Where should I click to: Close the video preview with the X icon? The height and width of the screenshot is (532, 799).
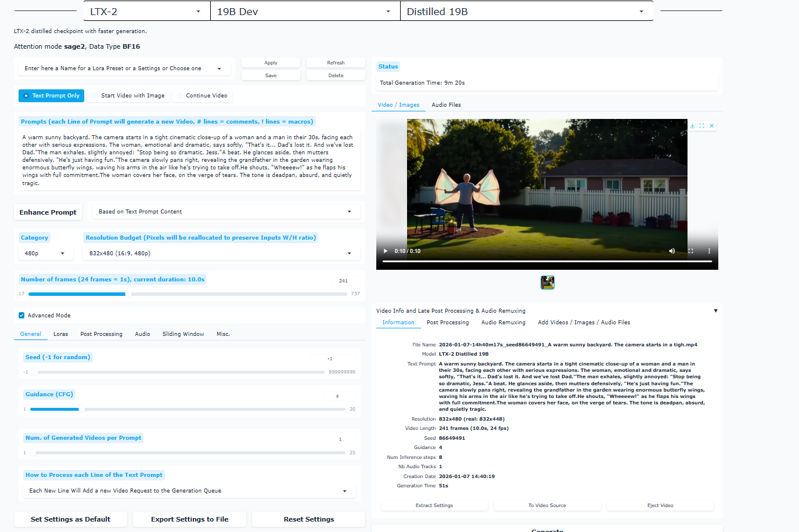(712, 126)
